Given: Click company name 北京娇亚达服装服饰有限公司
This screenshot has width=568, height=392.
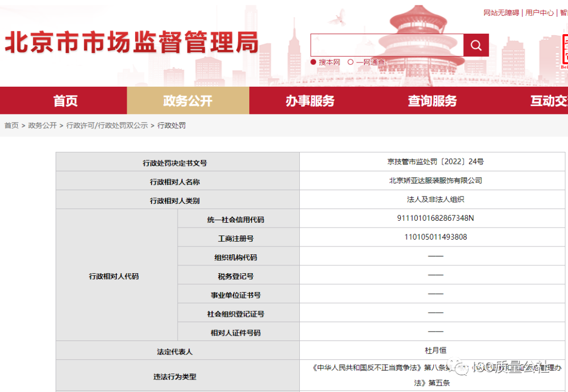Looking at the screenshot, I should tap(435, 180).
